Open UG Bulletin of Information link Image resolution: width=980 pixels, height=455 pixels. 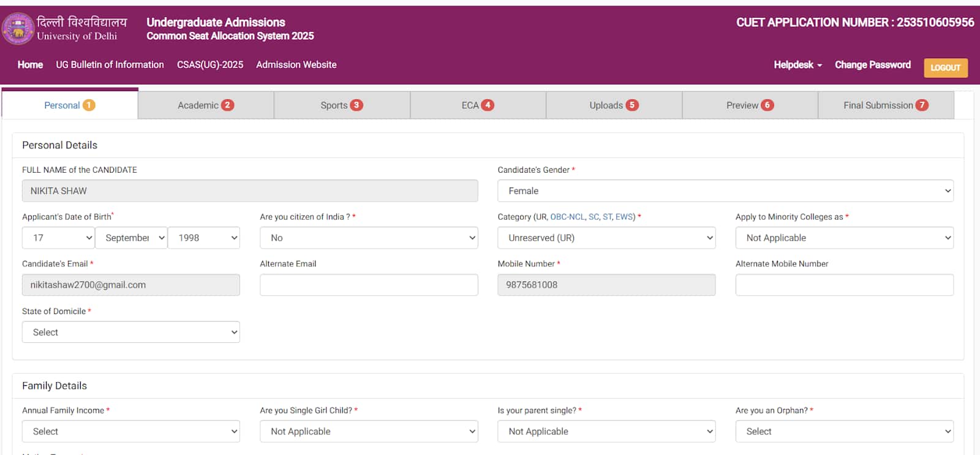pos(110,65)
